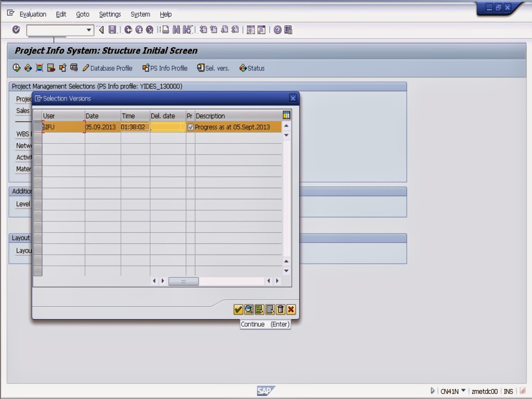Open Help via question mark icon
Image resolution: width=532 pixels, height=399 pixels.
[278, 30]
